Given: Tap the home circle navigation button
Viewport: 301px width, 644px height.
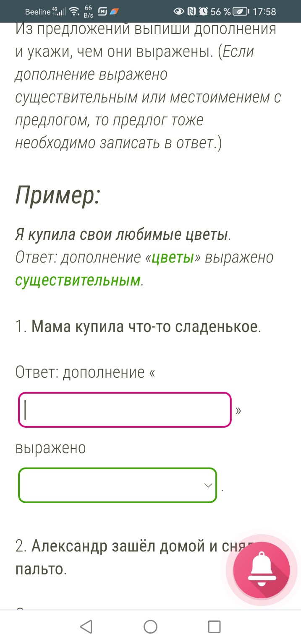Looking at the screenshot, I should (x=150, y=626).
